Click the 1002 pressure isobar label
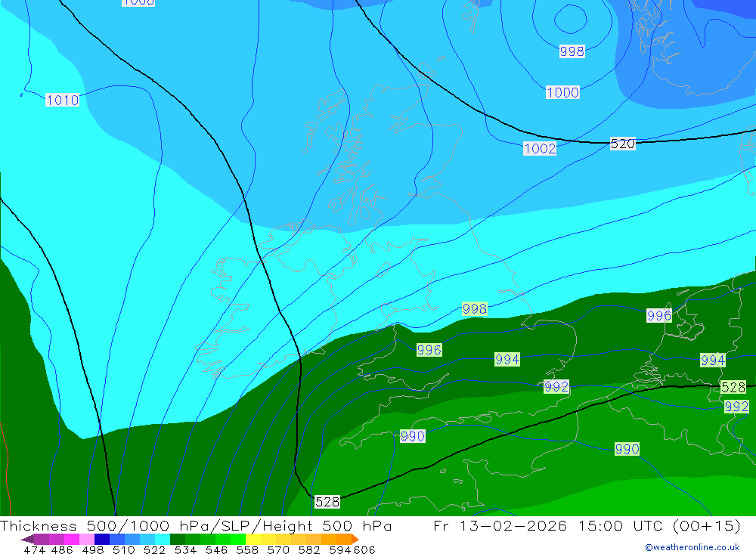Image resolution: width=756 pixels, height=554 pixels. (540, 148)
